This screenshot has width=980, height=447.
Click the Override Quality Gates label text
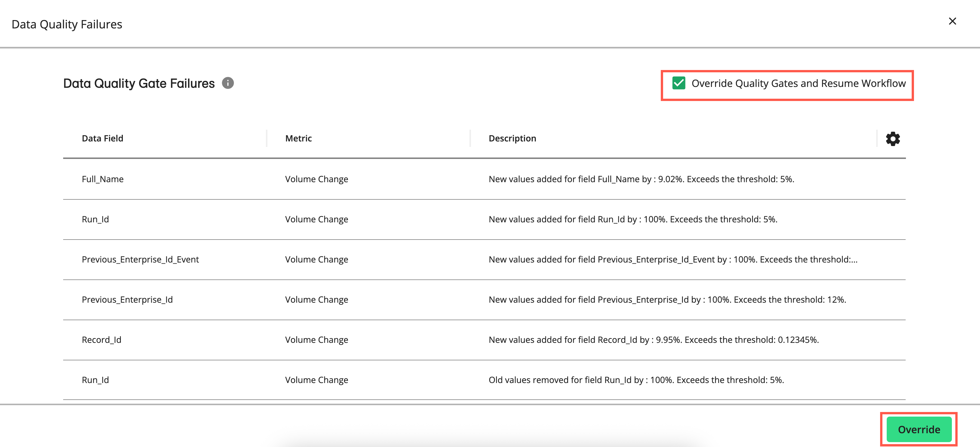coord(798,83)
